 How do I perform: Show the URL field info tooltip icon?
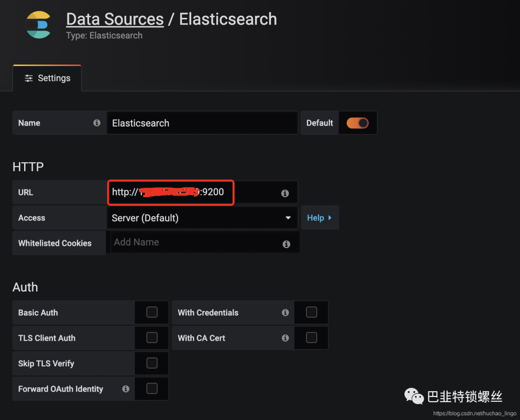click(x=285, y=193)
